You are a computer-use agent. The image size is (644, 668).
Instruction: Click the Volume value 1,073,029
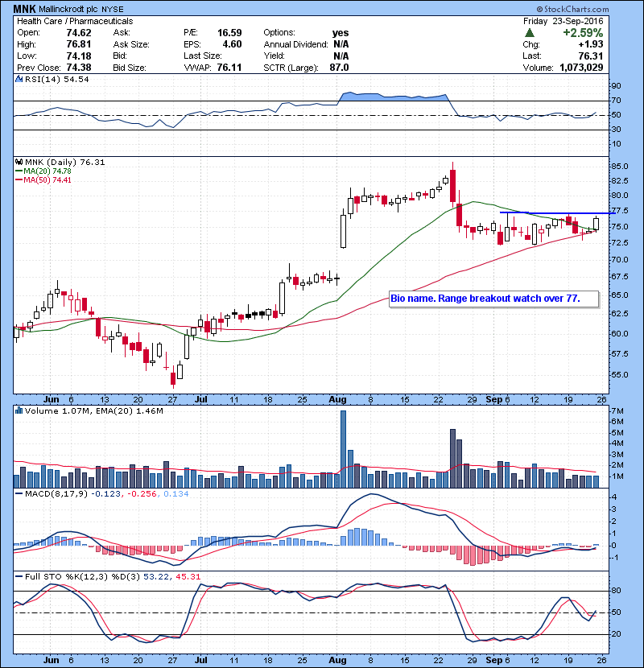pos(581,68)
